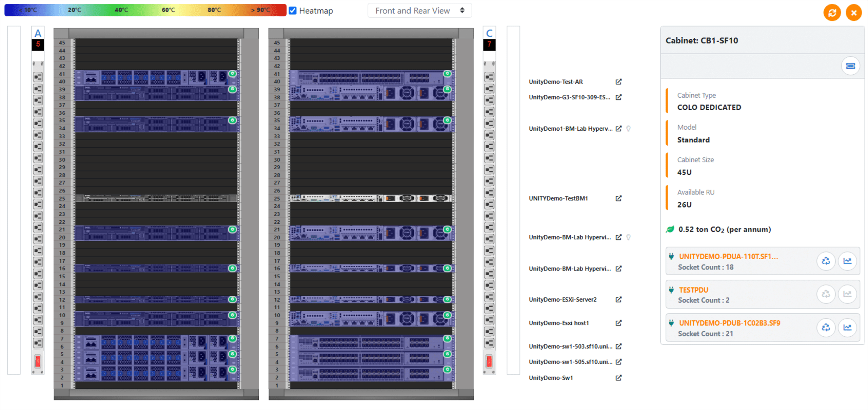868x410 pixels.
Task: Open UNITYDEMO-PDUB-1C02B3.SF9 PDU link
Action: 729,323
